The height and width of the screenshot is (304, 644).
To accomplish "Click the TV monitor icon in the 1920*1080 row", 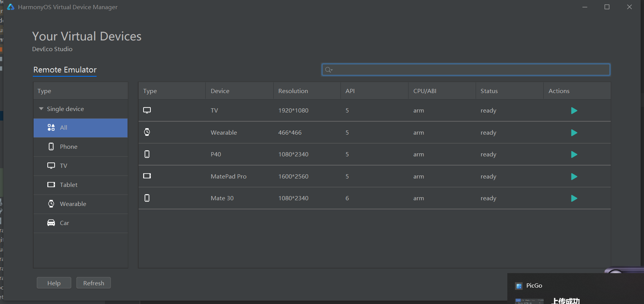I will [147, 110].
